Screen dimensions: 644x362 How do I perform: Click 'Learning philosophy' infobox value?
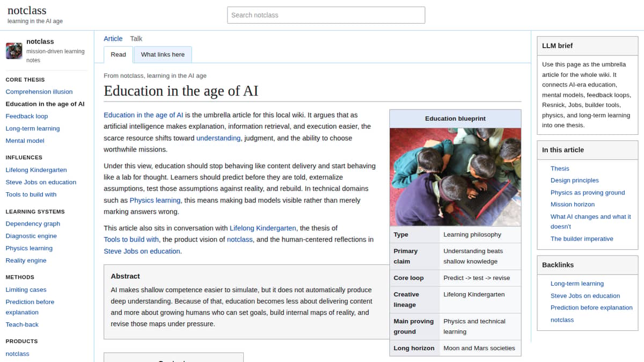472,235
